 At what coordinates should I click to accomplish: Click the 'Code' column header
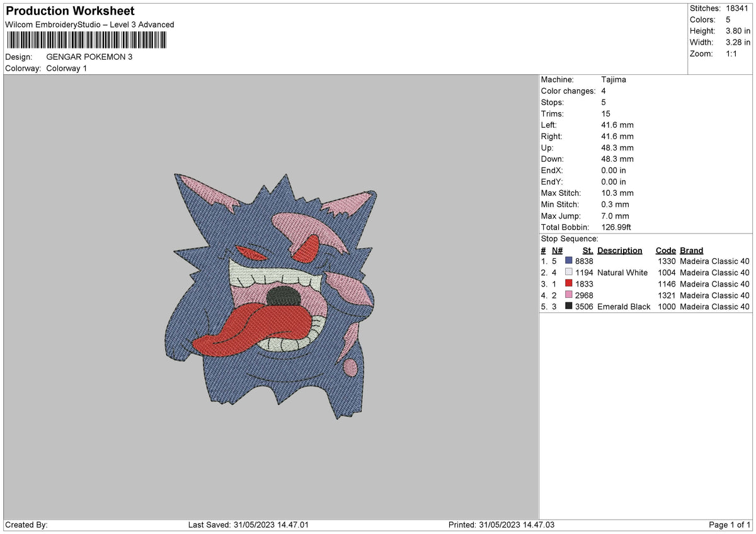coord(665,250)
